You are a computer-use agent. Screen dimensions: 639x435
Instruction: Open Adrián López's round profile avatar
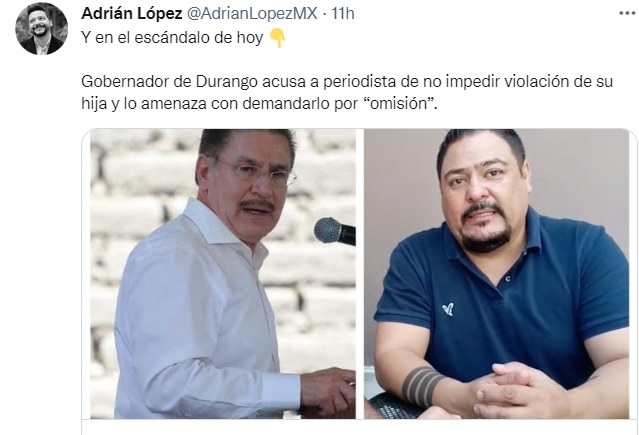42,29
